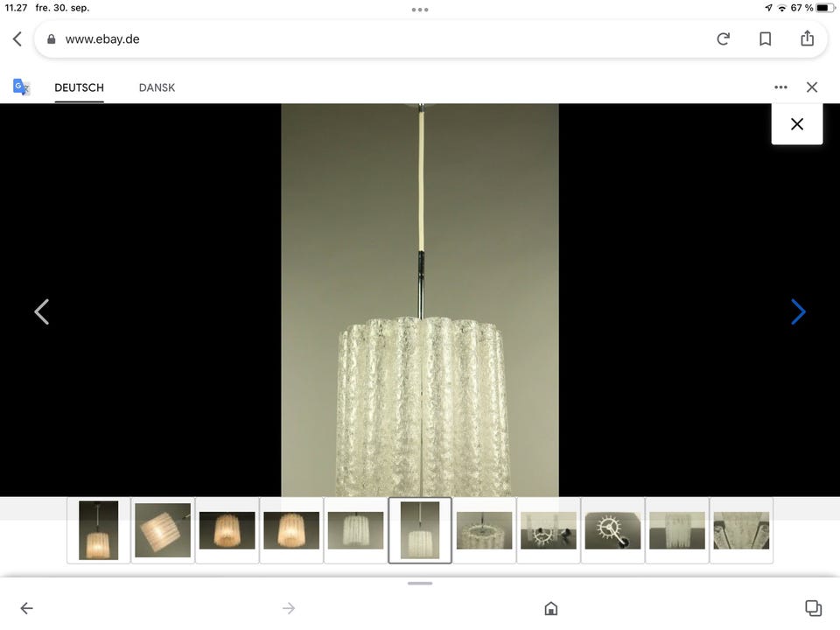The height and width of the screenshot is (630, 840).
Task: Select fourth thumbnail with glowing orange lamp
Action: click(291, 530)
